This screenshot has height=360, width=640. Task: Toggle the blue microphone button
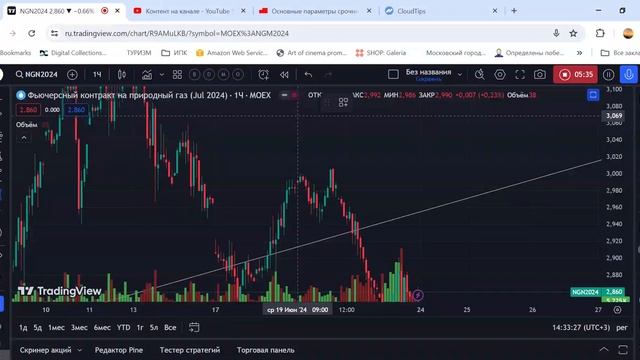pos(629,74)
